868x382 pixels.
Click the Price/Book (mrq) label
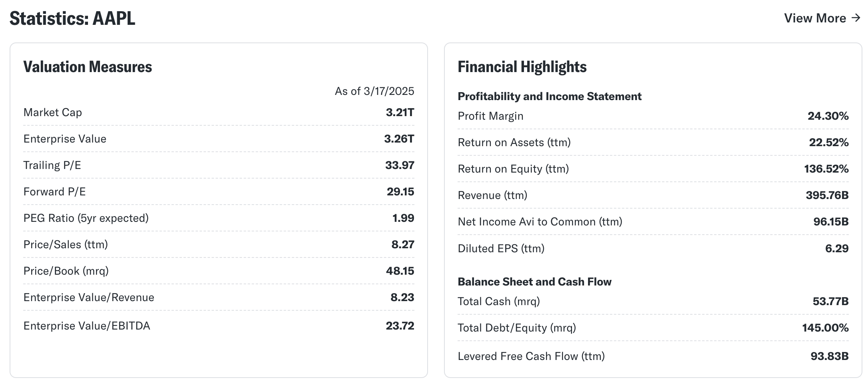pos(66,271)
